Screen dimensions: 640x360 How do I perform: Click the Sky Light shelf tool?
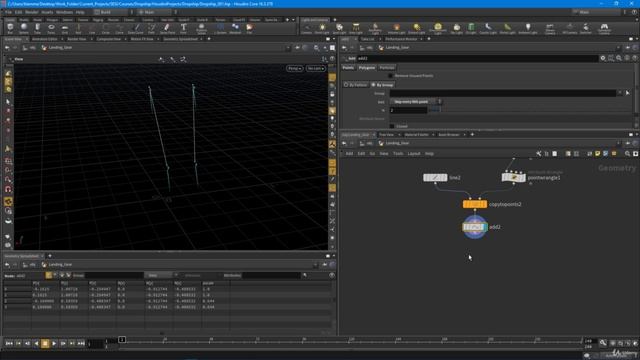[x=456, y=28]
